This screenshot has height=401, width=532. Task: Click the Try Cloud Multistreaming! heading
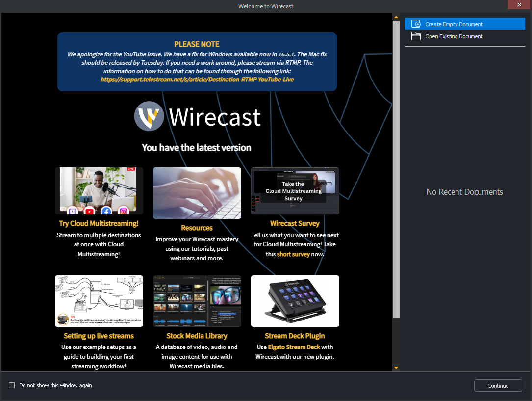(99, 223)
